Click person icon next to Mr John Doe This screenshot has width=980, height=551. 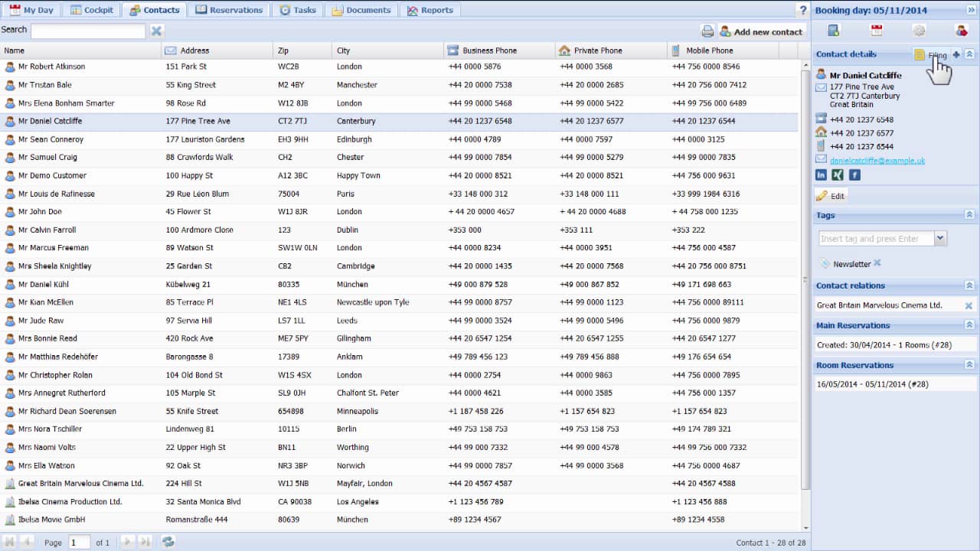point(10,212)
